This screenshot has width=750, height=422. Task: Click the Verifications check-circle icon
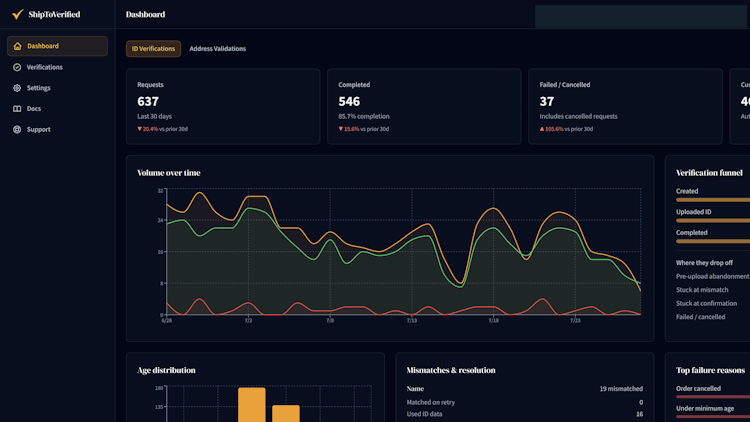[x=17, y=67]
